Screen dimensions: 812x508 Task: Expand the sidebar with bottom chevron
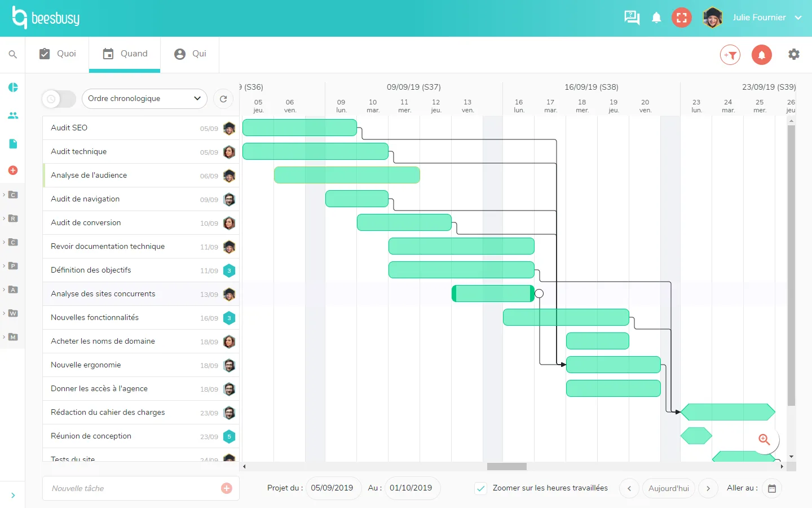12,496
